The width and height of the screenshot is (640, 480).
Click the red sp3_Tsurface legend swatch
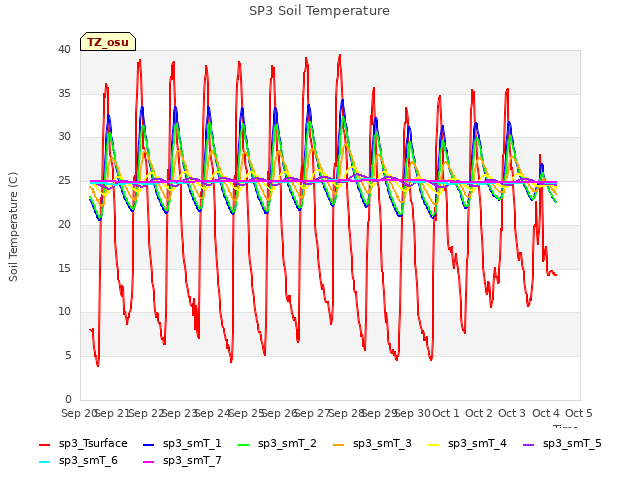[44, 444]
